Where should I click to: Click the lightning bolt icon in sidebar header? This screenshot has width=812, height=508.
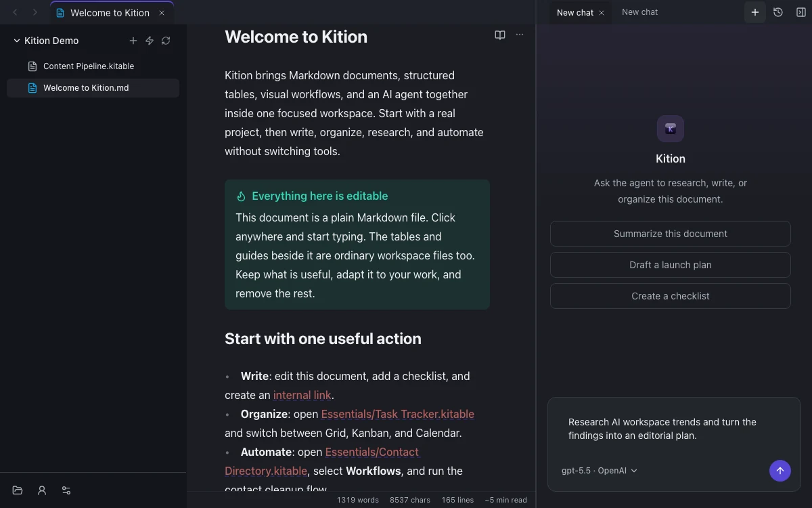pyautogui.click(x=150, y=41)
